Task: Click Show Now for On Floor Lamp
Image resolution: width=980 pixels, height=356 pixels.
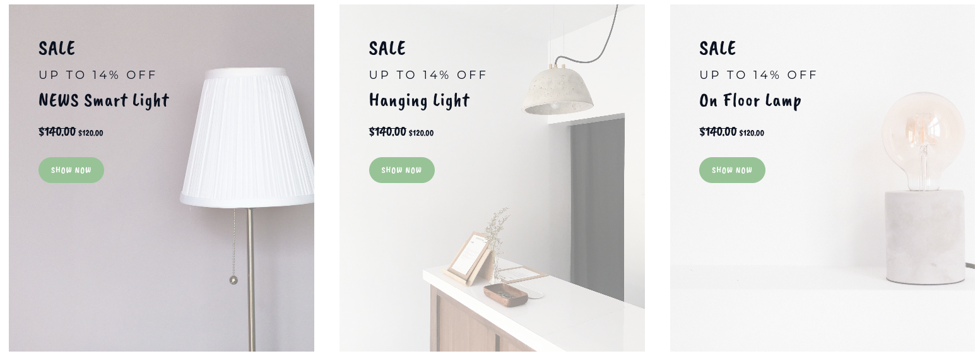Action: (732, 170)
